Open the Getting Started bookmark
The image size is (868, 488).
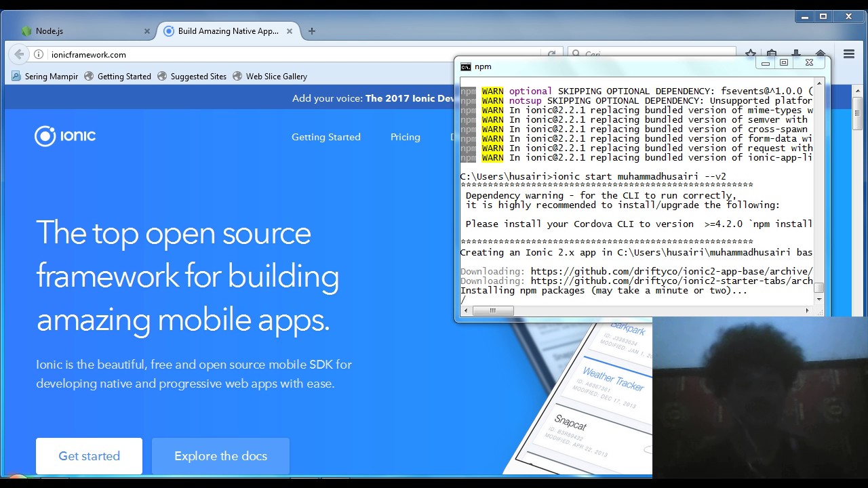tap(117, 77)
